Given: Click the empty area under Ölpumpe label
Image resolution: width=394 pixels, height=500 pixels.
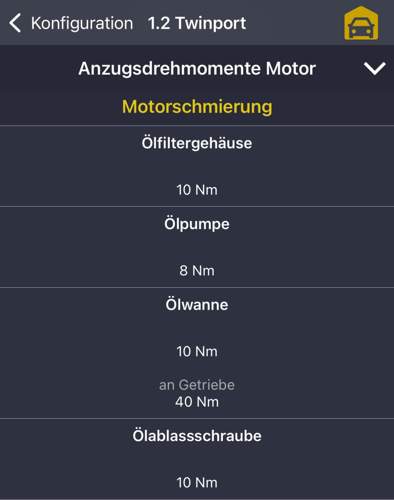Looking at the screenshot, I should pyautogui.click(x=197, y=247).
